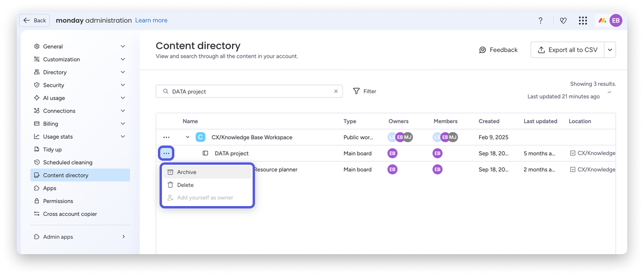
Task: Clear the DATA project search text
Action: point(336,91)
